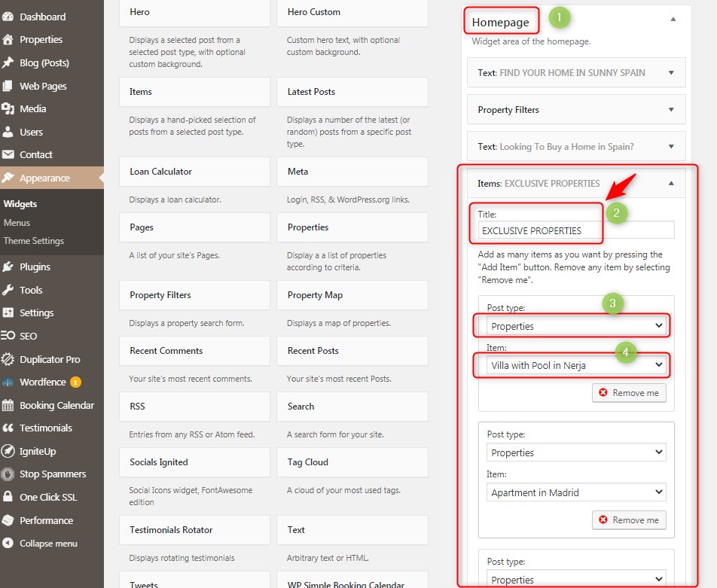Click the Dashboard icon in sidebar
The width and height of the screenshot is (717, 588).
tap(8, 17)
